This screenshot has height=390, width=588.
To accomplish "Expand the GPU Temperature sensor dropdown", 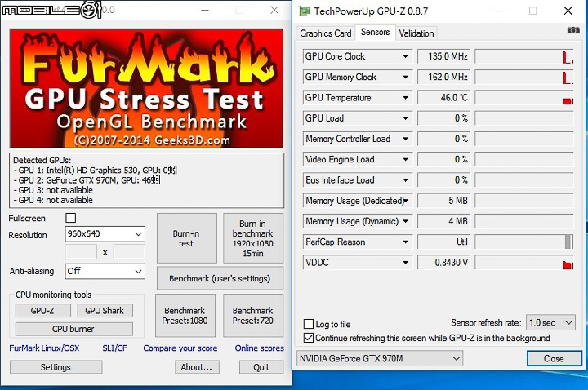I will pyautogui.click(x=405, y=98).
